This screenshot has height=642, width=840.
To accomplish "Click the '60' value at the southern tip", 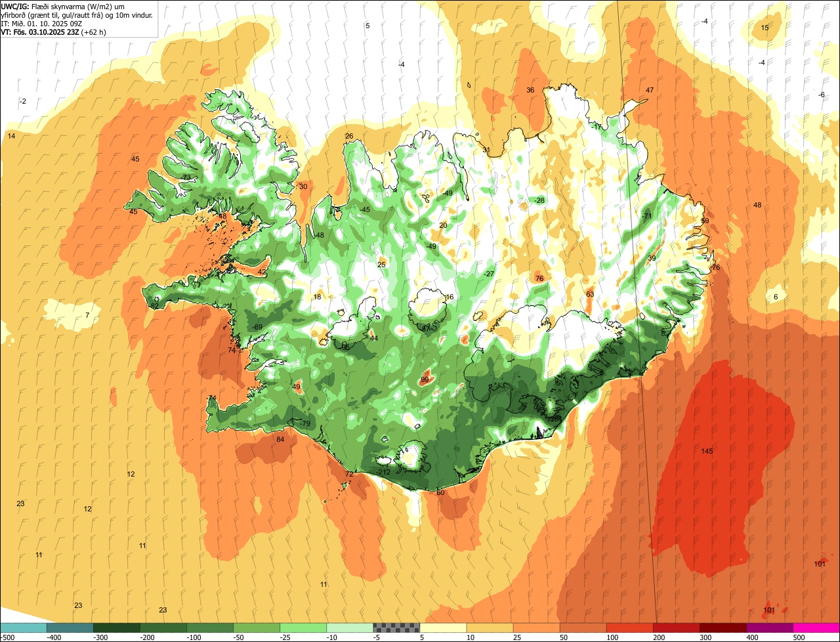I will (440, 492).
